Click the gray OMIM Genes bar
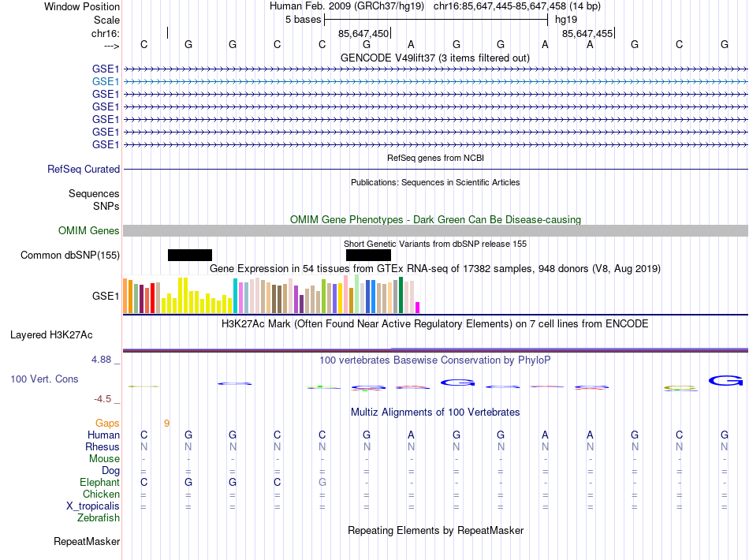Viewport: 749px width, 560px height. tap(435, 230)
